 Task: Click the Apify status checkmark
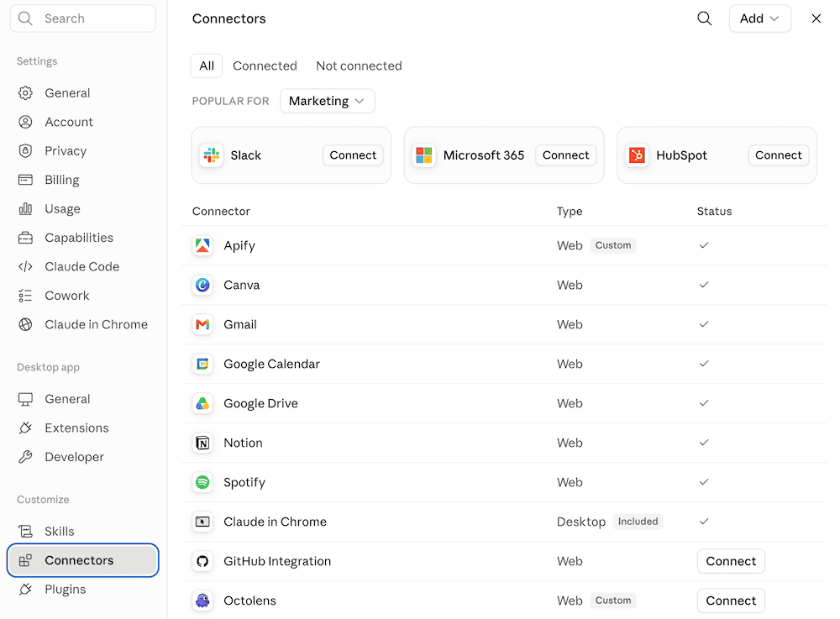click(x=704, y=245)
